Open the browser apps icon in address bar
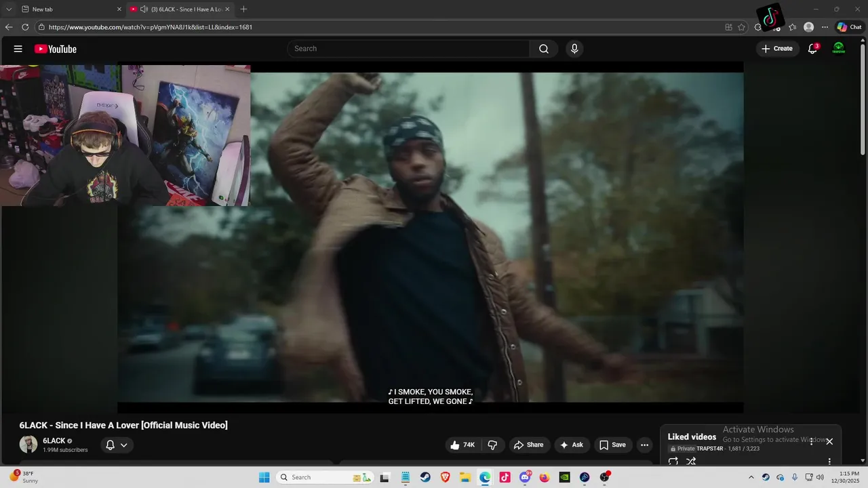Screen dimensions: 868x488 [x=728, y=27]
